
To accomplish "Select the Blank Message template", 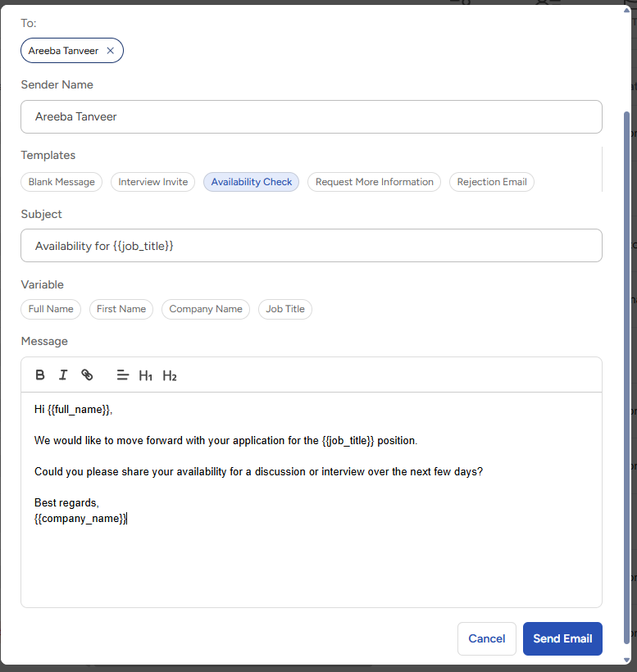I will 61,182.
